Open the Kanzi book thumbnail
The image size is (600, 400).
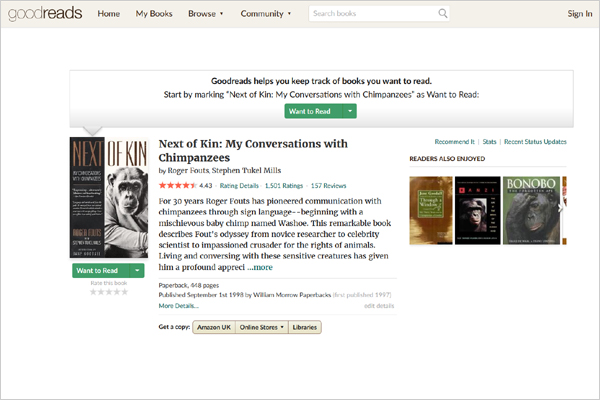pyautogui.click(x=478, y=210)
